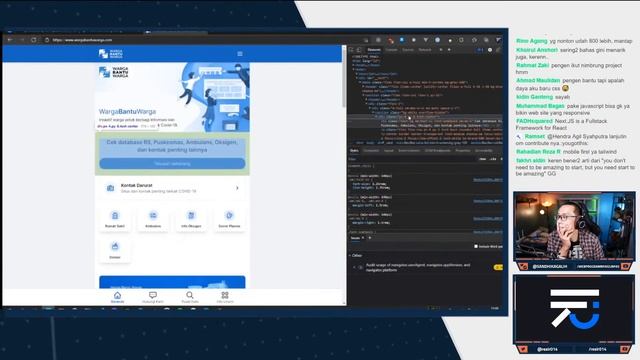
Task: Open the Ambulans card
Action: point(153,219)
